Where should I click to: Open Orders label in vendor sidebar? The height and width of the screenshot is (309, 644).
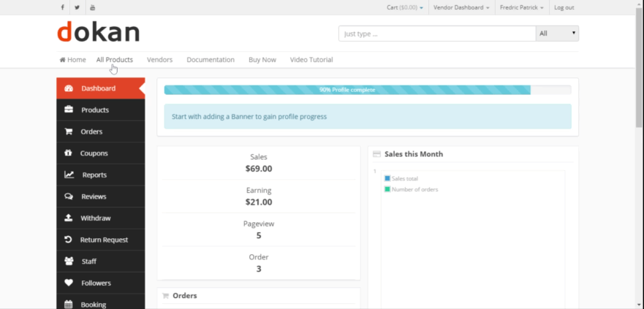coord(91,131)
